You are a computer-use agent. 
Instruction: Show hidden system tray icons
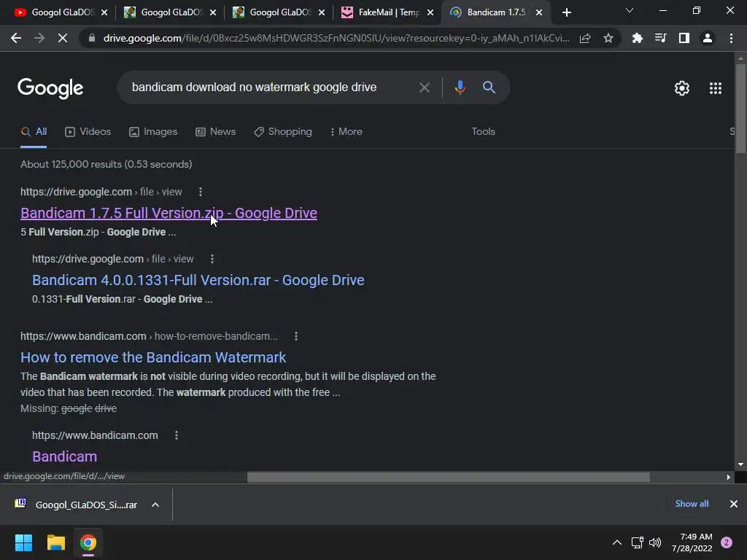tap(616, 542)
